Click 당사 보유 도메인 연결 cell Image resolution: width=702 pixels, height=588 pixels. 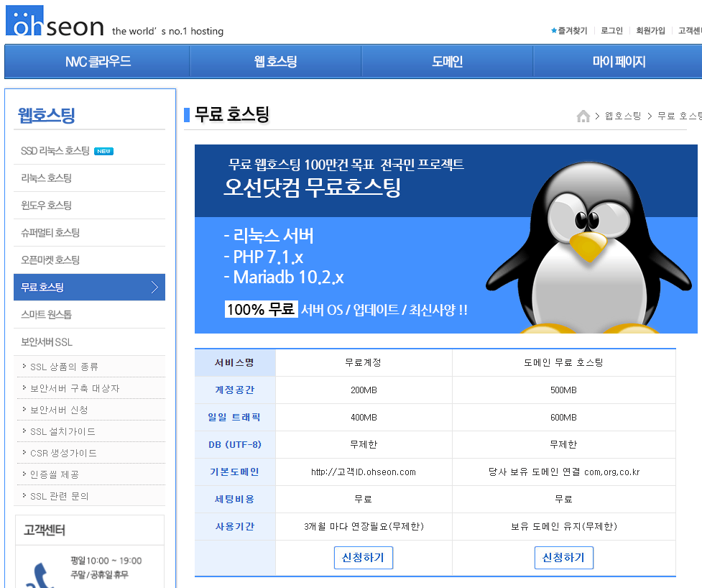(563, 472)
